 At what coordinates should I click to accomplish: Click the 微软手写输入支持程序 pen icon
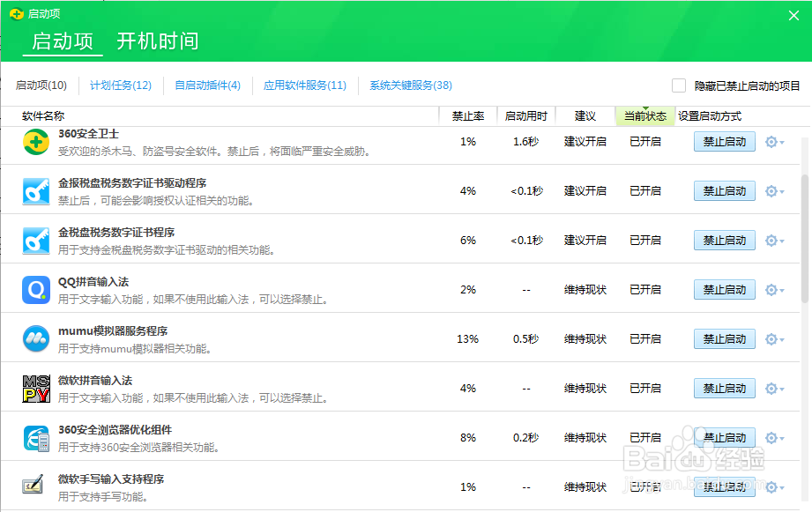[33, 485]
